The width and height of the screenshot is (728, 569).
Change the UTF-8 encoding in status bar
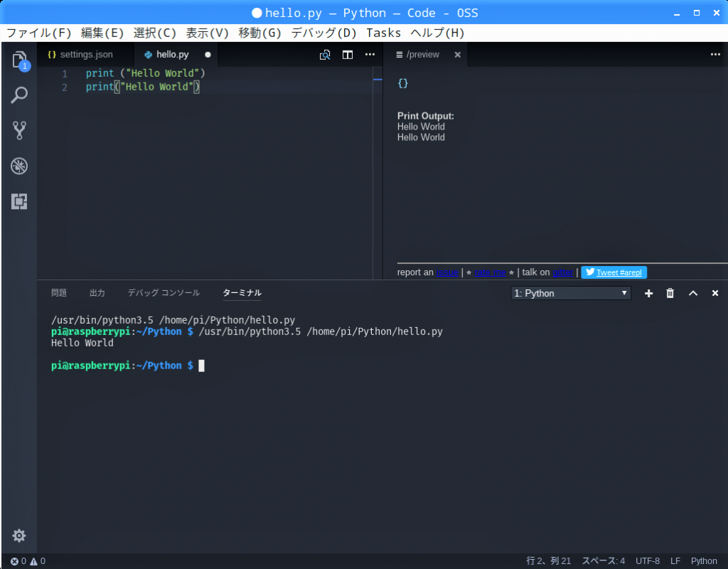[647, 561]
